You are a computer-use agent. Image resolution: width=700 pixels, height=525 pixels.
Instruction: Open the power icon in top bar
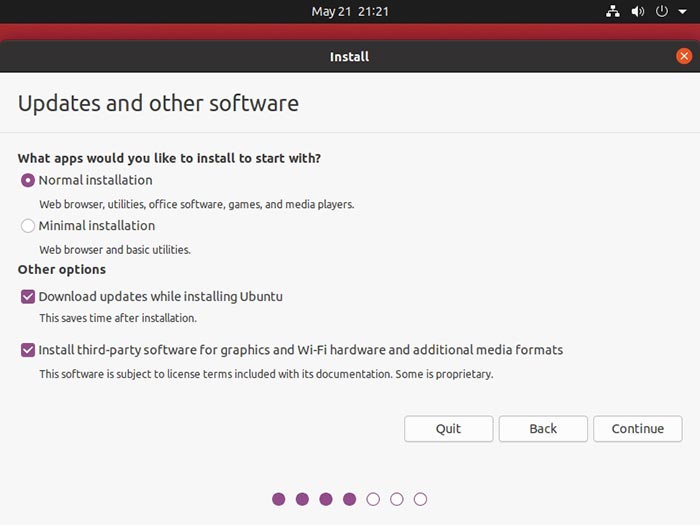[x=662, y=11]
